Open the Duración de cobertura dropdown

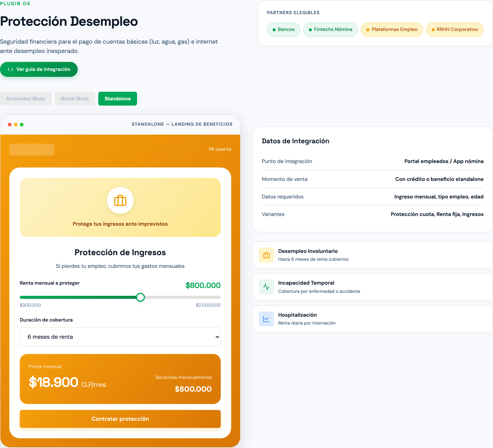[120, 337]
